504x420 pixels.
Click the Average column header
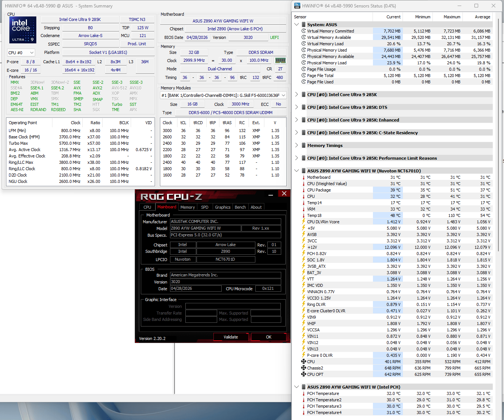[x=477, y=17]
